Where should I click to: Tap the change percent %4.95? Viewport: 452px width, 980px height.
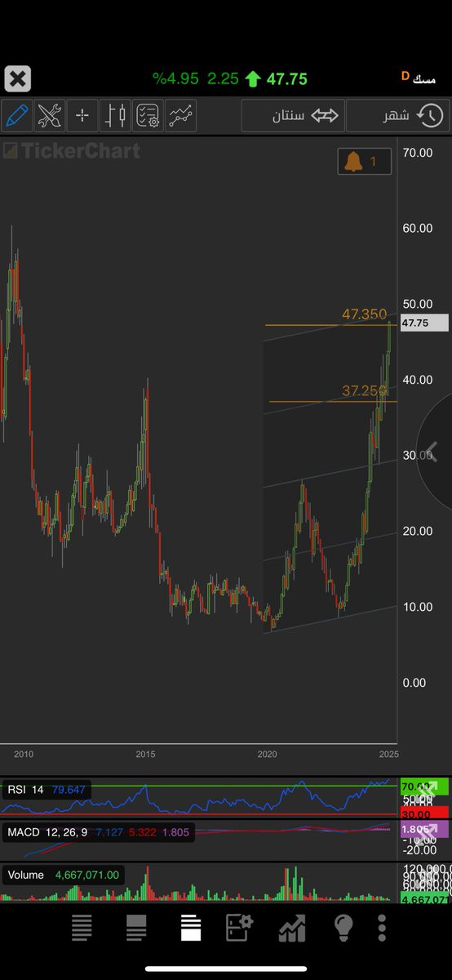click(175, 79)
